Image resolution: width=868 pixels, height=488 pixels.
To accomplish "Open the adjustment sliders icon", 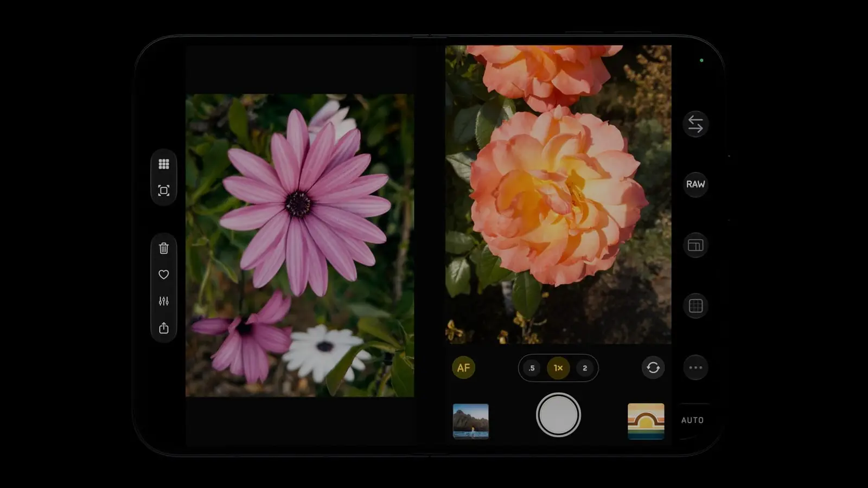I will click(x=163, y=301).
